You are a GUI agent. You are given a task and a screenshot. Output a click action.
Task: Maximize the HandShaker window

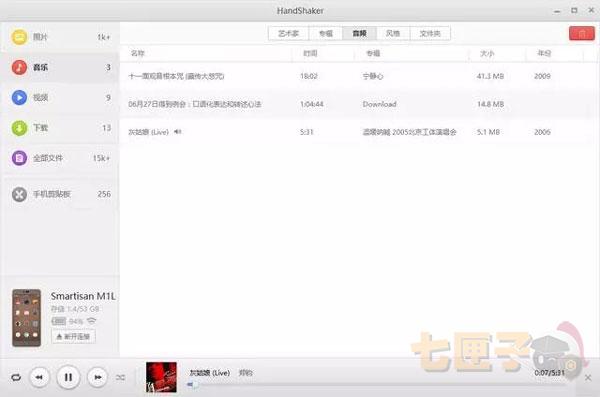574,11
